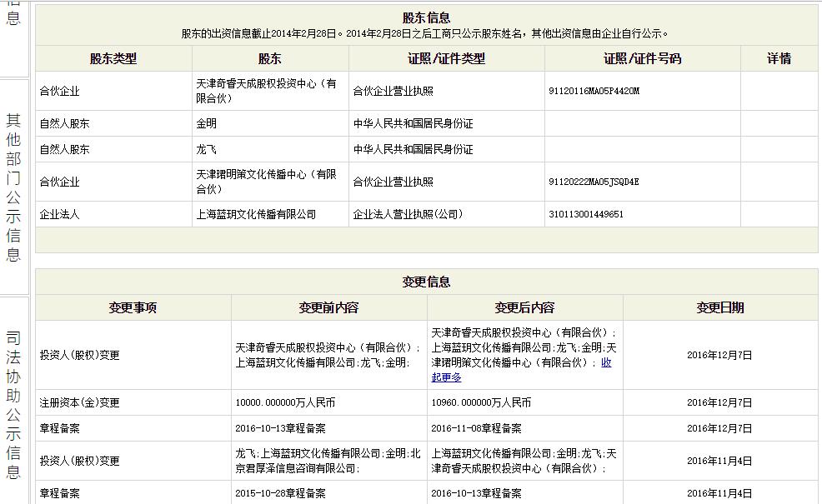Open the 其他部门公示信息 side tab

point(13,187)
